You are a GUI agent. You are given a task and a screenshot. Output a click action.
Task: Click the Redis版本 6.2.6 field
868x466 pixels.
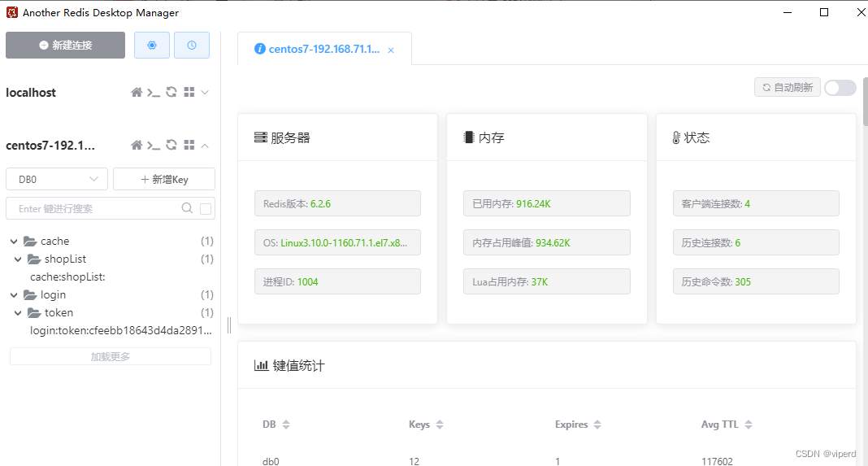coord(337,203)
